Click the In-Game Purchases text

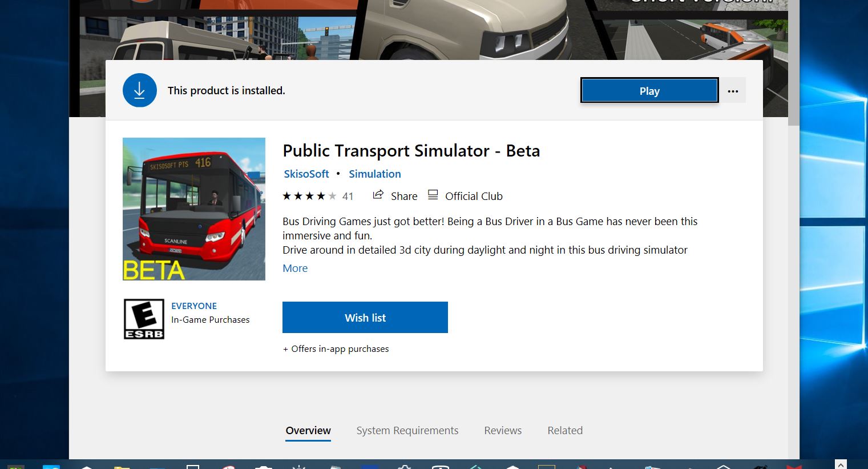(211, 320)
